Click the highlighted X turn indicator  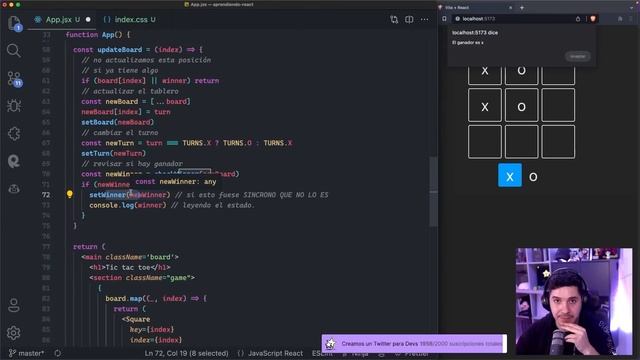(510, 176)
